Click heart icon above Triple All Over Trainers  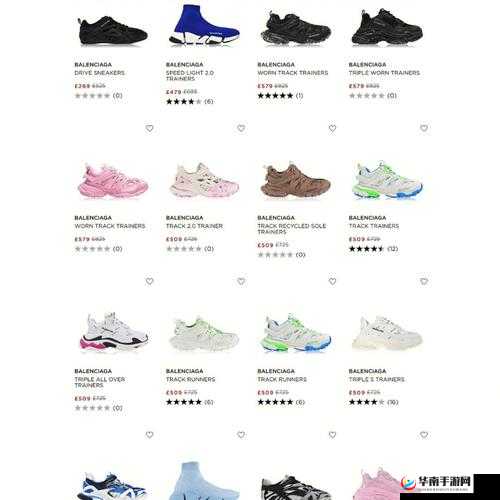coord(150,282)
